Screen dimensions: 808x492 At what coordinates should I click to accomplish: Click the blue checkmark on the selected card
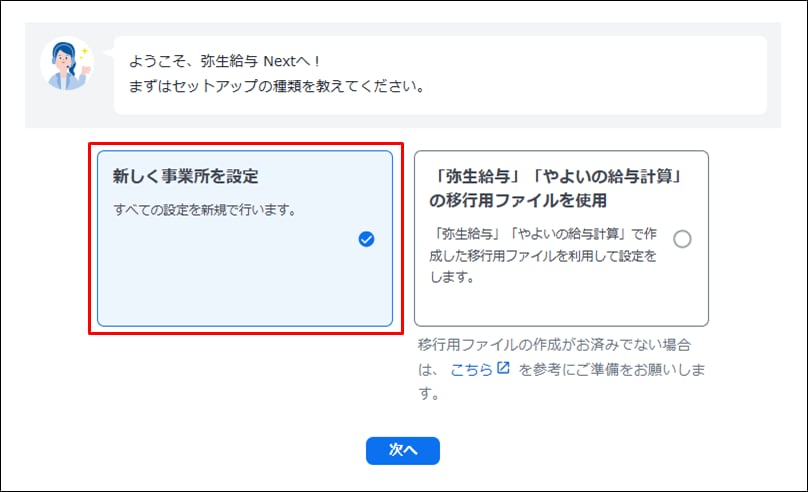click(366, 239)
